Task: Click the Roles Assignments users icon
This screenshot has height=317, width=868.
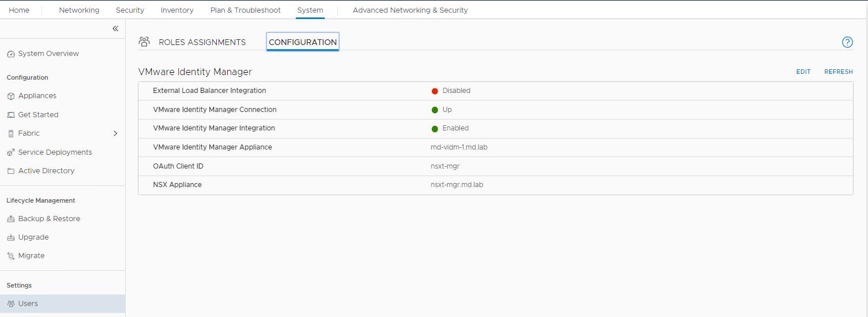Action: 145,42
